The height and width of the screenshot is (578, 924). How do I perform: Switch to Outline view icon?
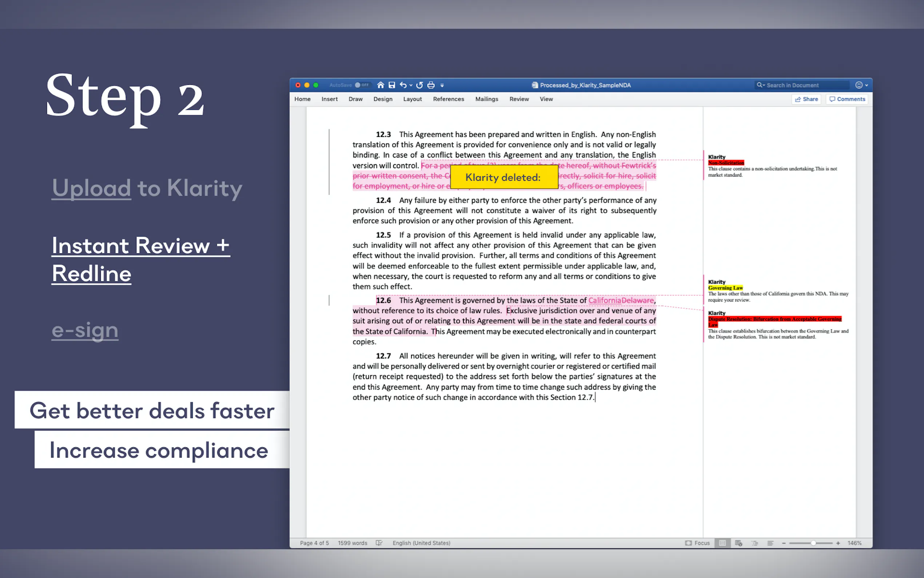[x=755, y=543]
